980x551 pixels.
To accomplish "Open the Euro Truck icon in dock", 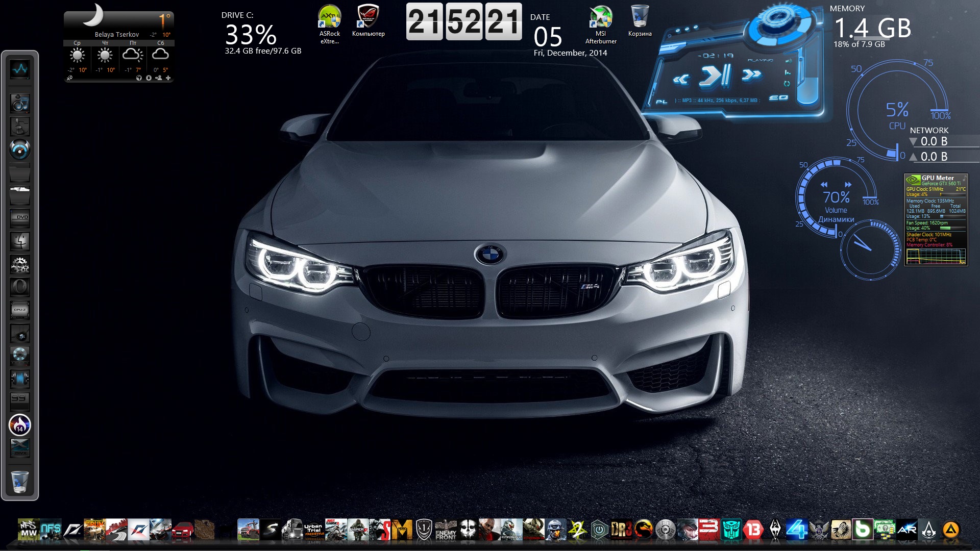I will tap(292, 530).
